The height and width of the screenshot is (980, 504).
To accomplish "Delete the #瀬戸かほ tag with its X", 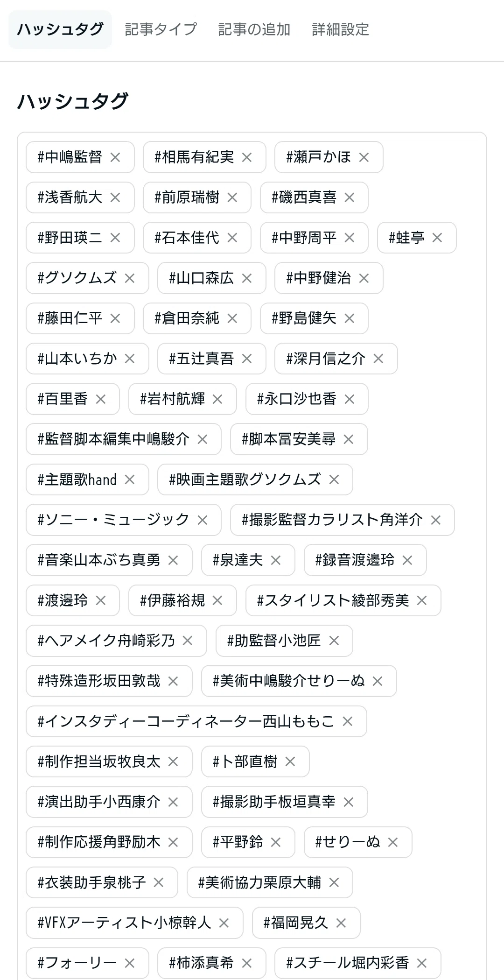I will [x=364, y=157].
